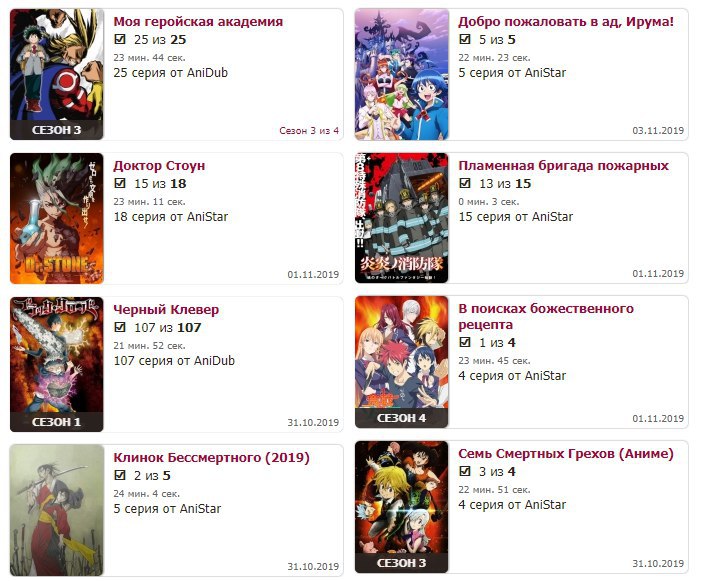Toggle watched checkbox for Доктор Стоун
Viewport: 713px width, 581px height.
[x=120, y=183]
